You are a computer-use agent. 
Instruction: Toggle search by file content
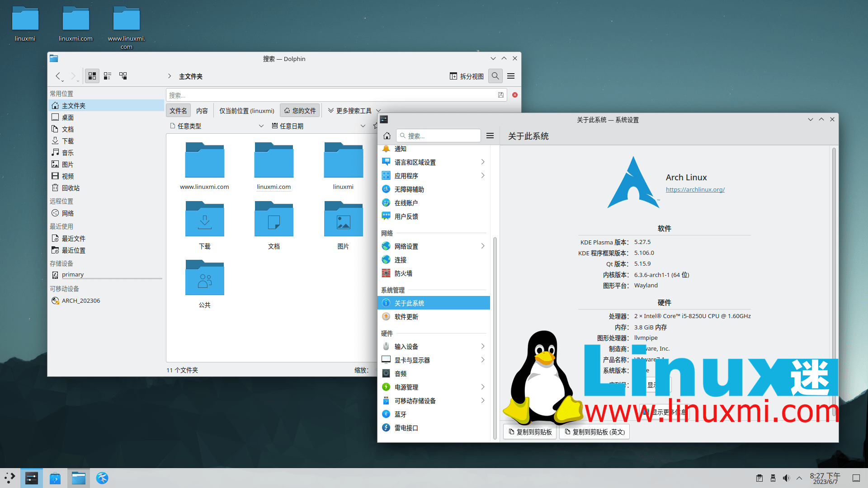[202, 111]
